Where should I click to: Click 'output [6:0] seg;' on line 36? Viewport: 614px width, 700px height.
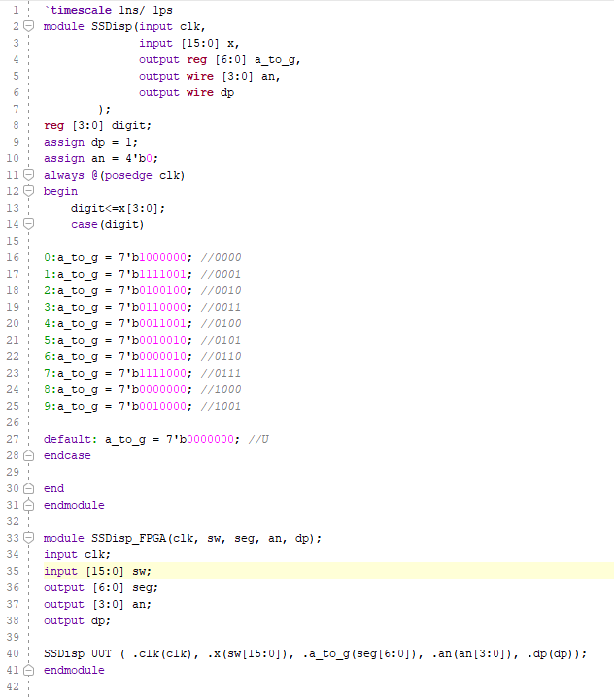click(101, 588)
